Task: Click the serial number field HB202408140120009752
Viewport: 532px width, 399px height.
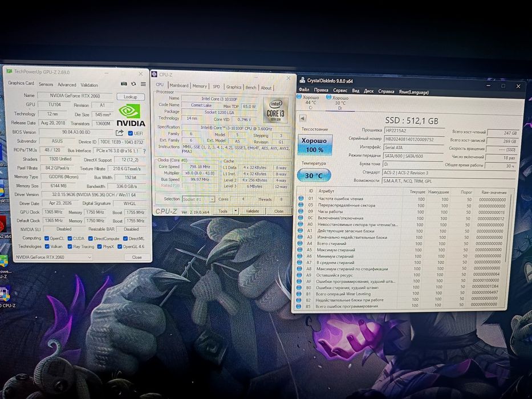Action: click(x=413, y=139)
